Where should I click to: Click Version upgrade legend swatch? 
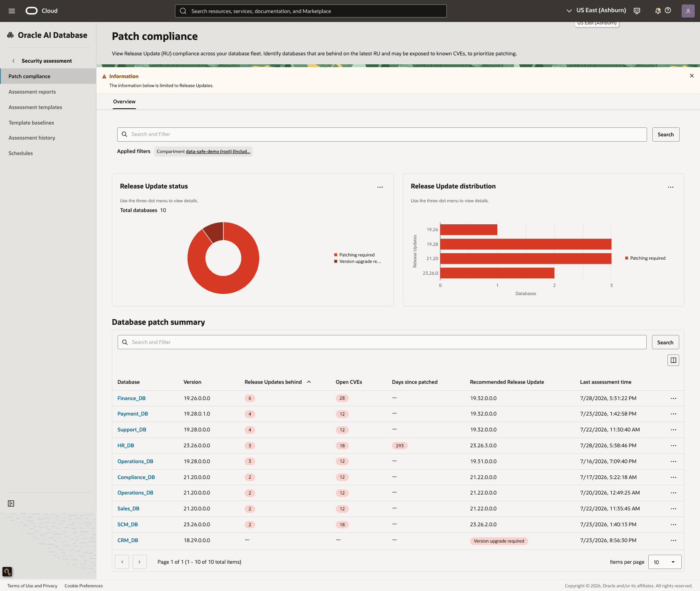[336, 261]
